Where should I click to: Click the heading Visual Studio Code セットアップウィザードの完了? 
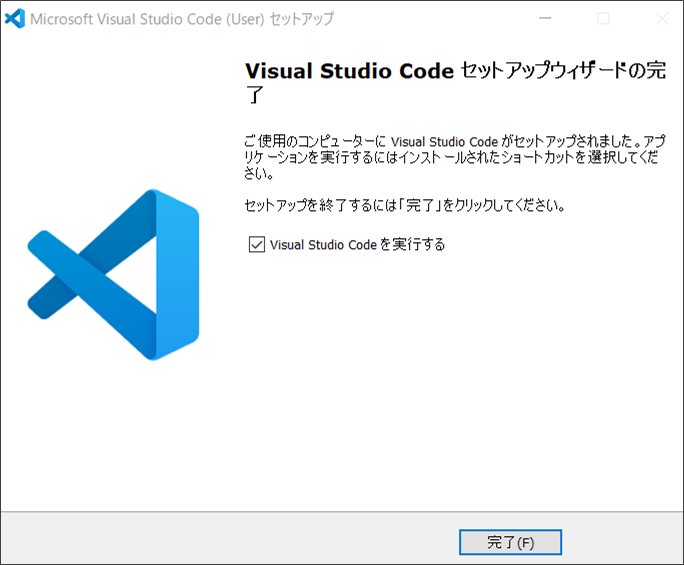(455, 82)
